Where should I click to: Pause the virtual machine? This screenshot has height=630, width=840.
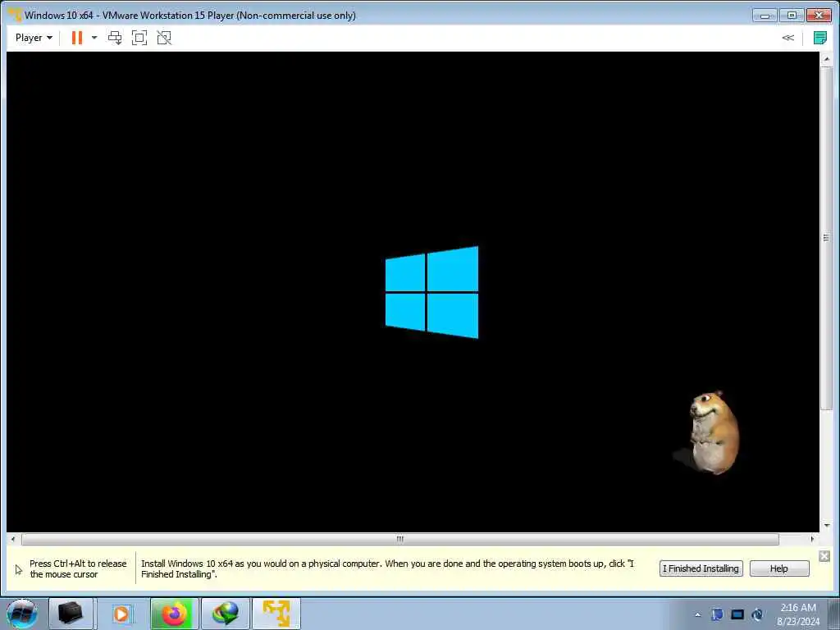coord(77,38)
